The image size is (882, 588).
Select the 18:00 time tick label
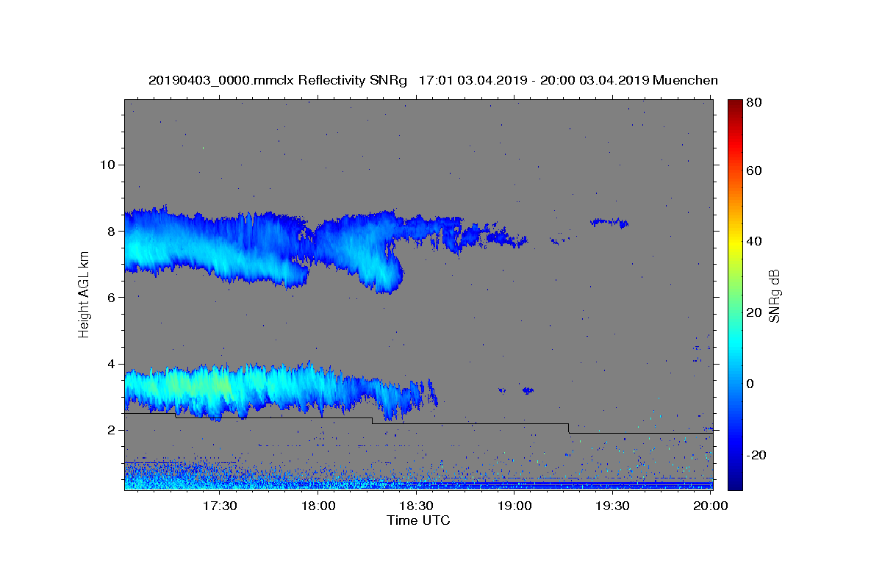(x=318, y=506)
